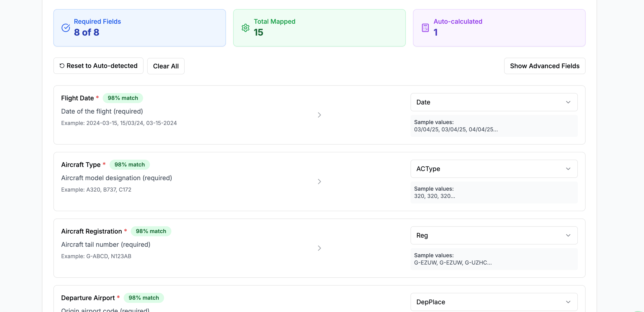
Task: Open the DepPlace column dropdown
Action: [x=494, y=302]
